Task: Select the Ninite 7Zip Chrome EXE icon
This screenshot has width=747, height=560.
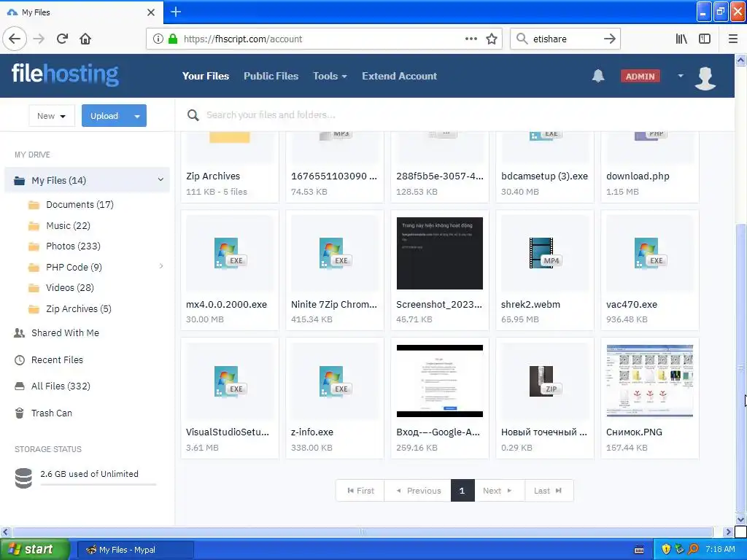Action: point(334,253)
